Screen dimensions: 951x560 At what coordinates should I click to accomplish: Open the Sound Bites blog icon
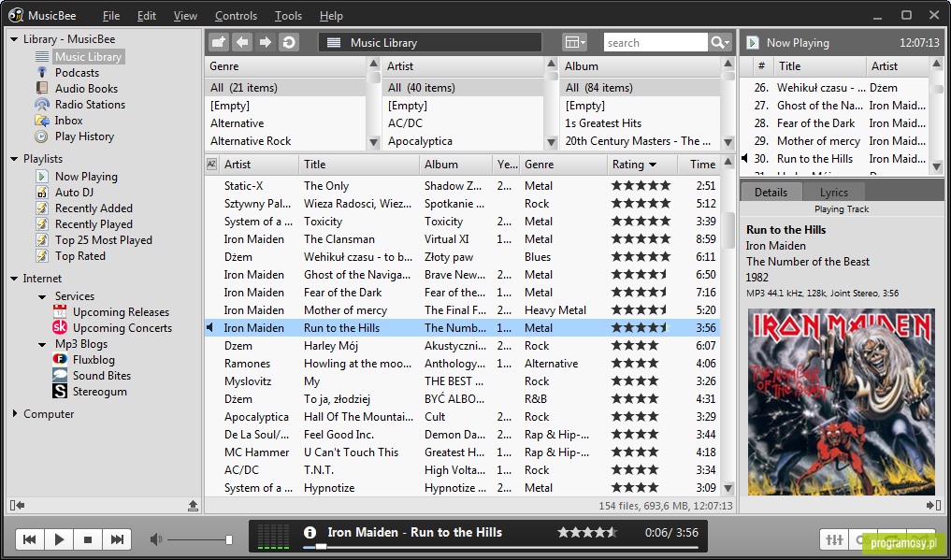tap(60, 375)
